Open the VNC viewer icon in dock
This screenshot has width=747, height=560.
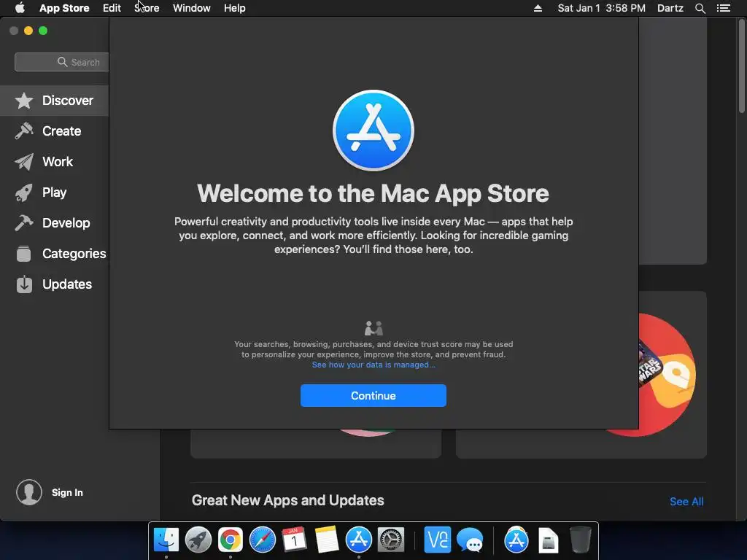[x=438, y=540]
